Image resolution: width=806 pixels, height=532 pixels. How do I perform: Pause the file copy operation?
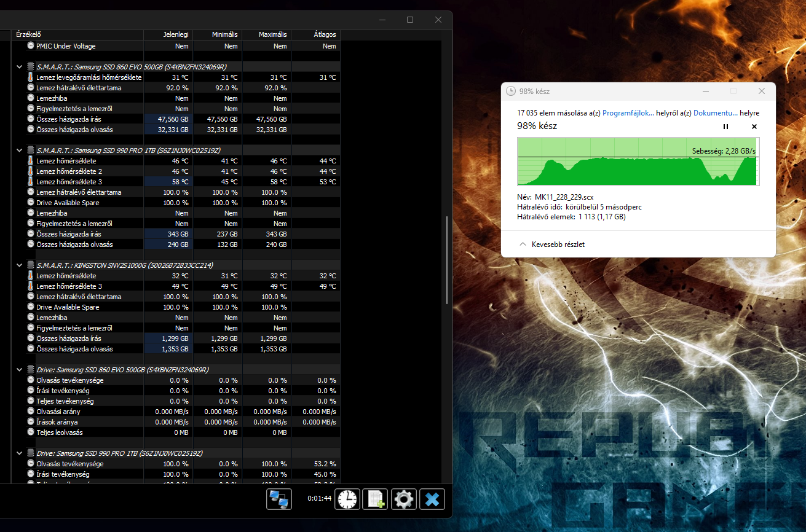point(725,127)
